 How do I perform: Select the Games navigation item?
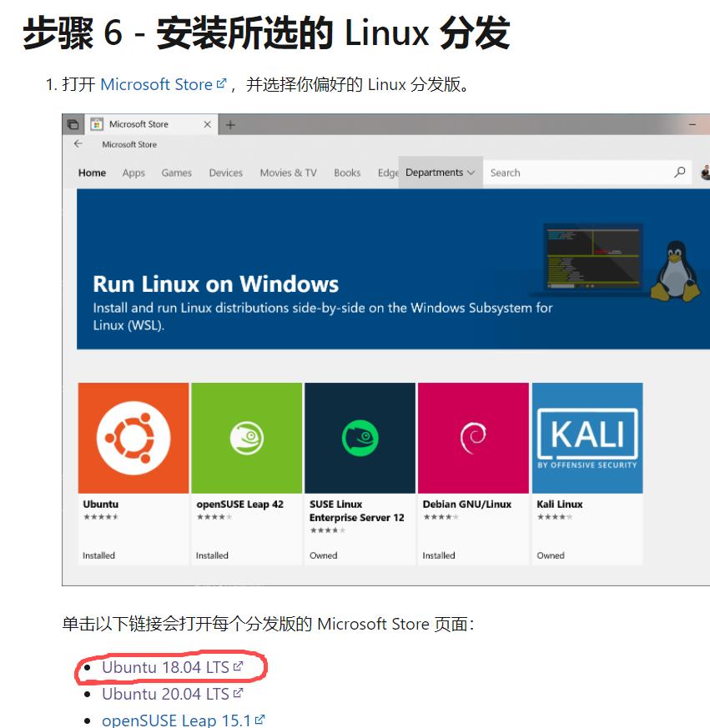pyautogui.click(x=176, y=172)
